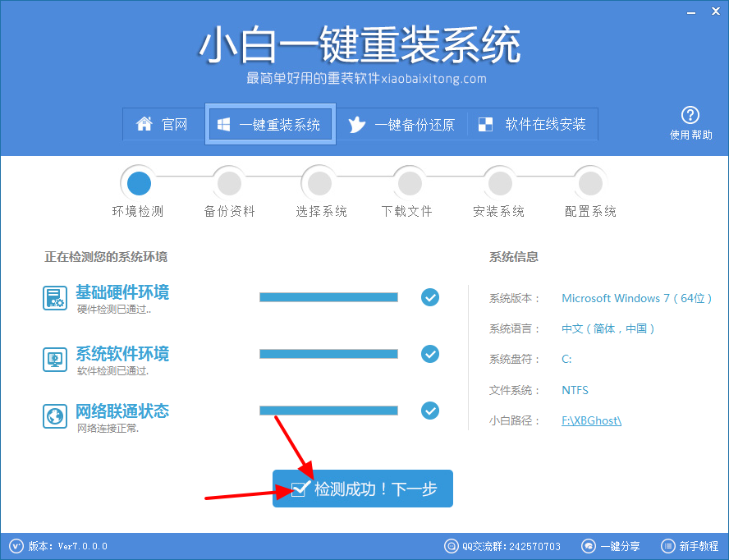729x560 pixels.
Task: Click the hardware check passed checkmark
Action: click(x=430, y=297)
